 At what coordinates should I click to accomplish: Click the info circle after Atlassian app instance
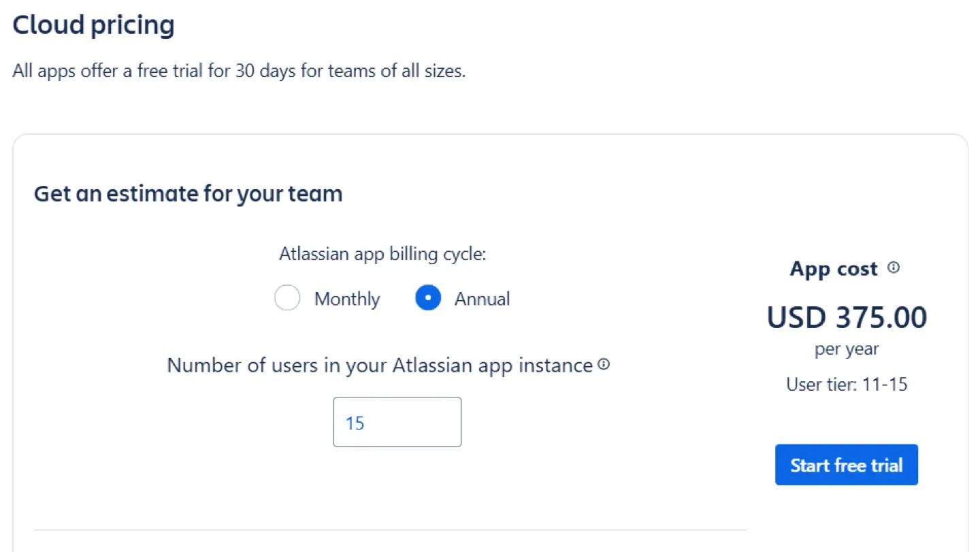[x=603, y=365]
